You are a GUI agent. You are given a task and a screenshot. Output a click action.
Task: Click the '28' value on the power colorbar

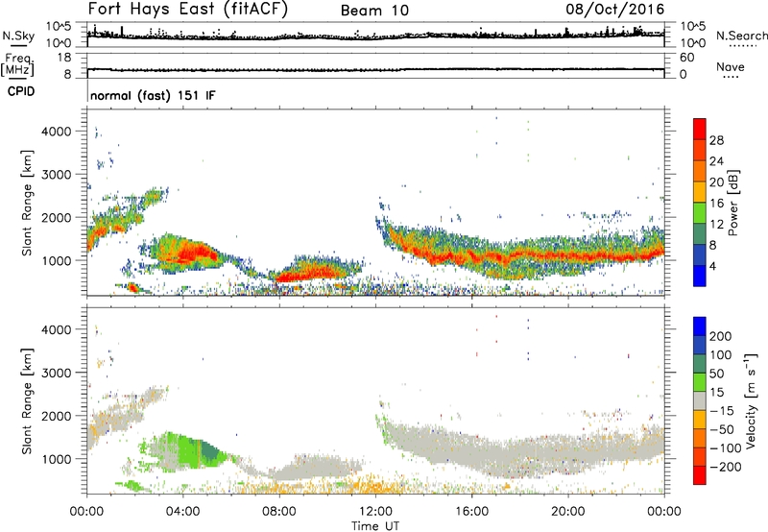[716, 140]
